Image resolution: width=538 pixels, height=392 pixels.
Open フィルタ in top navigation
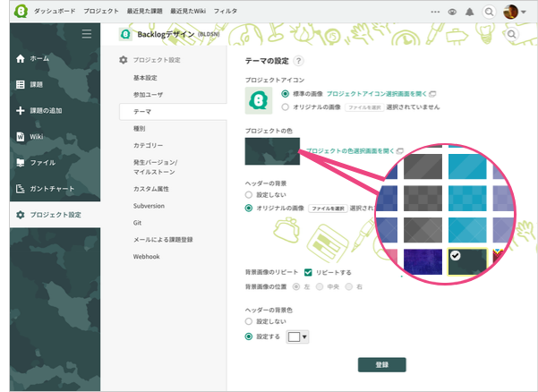point(226,12)
